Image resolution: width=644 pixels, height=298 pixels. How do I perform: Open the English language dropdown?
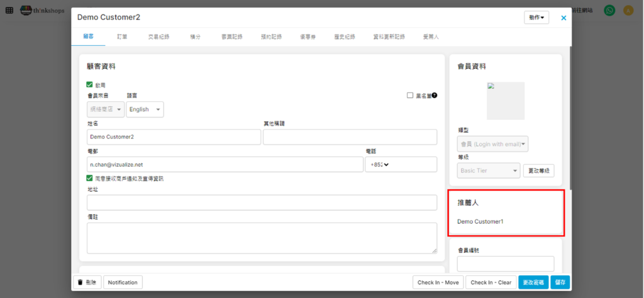145,109
